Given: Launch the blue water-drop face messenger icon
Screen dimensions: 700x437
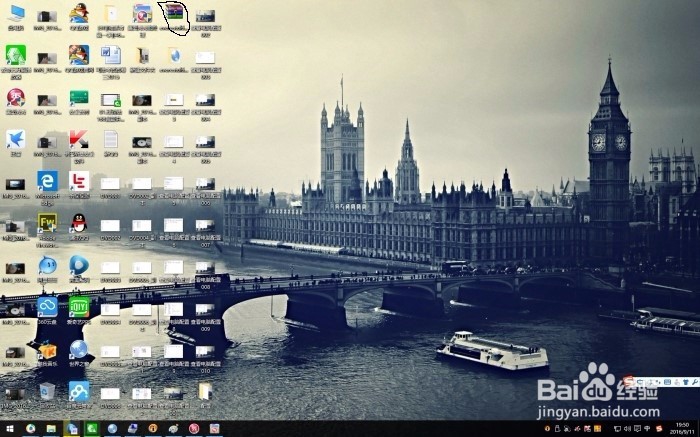Looking at the screenshot, I should (x=47, y=265).
